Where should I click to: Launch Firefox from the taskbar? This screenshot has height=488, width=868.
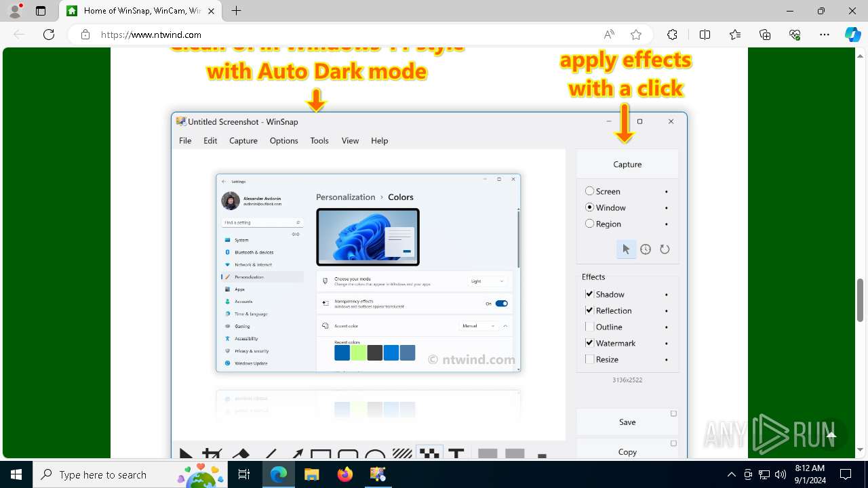[345, 474]
